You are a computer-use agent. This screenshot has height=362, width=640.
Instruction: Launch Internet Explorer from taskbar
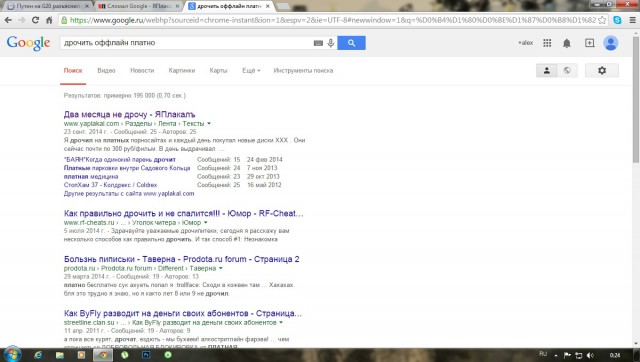tap(38, 355)
